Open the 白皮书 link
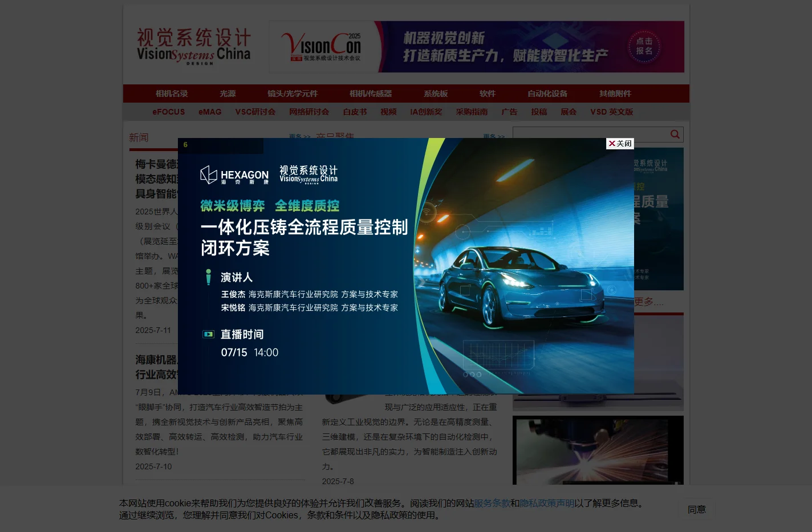Viewport: 812px width, 532px height. 355,112
